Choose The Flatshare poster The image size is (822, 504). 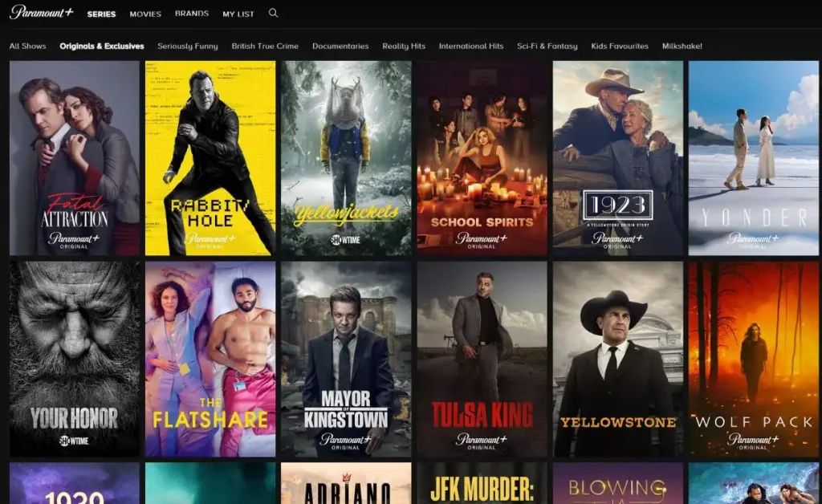tap(210, 360)
